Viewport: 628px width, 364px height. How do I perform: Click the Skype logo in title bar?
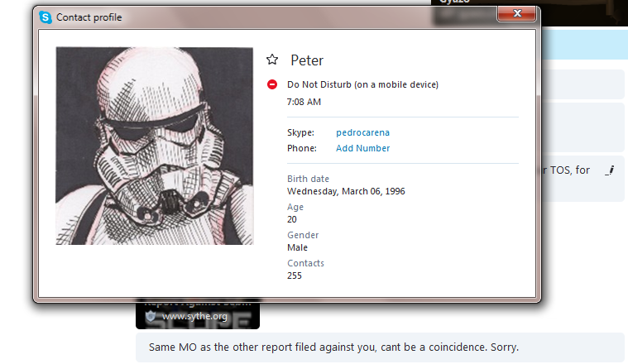coord(46,17)
